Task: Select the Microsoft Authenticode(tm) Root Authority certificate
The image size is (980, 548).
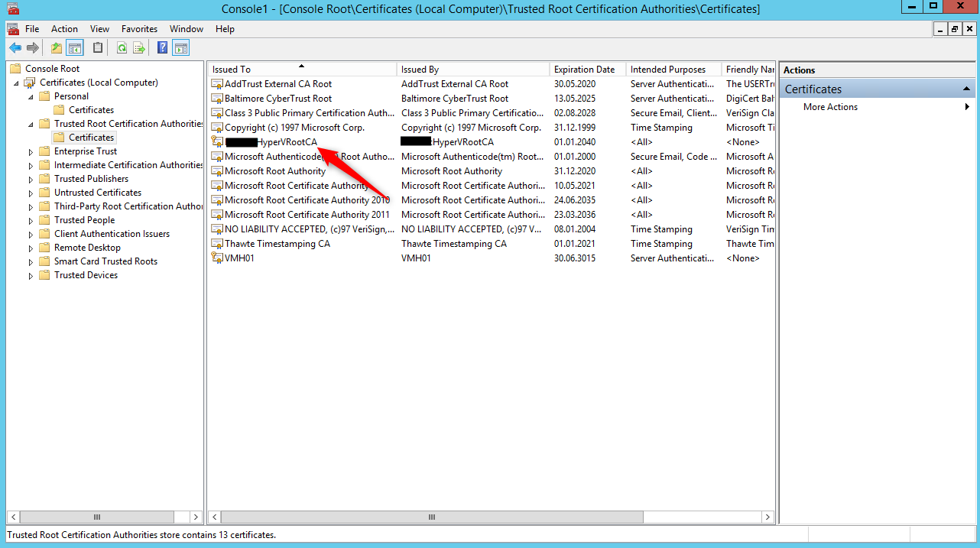Action: (x=492, y=157)
